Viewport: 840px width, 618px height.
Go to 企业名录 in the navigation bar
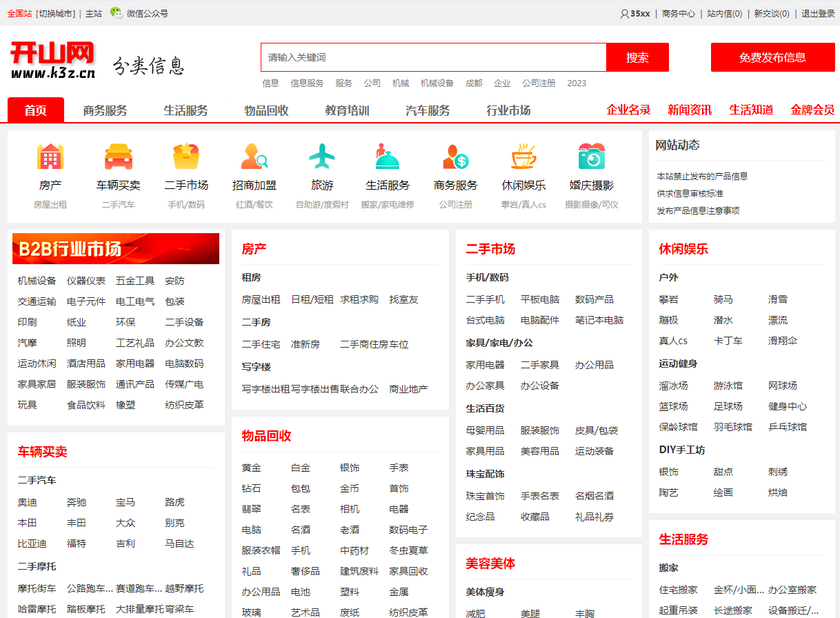628,110
